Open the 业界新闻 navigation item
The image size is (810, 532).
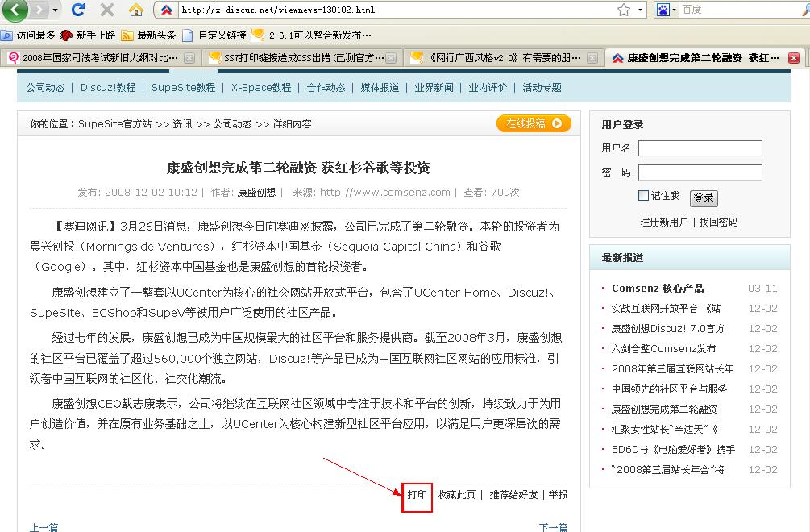click(x=434, y=88)
